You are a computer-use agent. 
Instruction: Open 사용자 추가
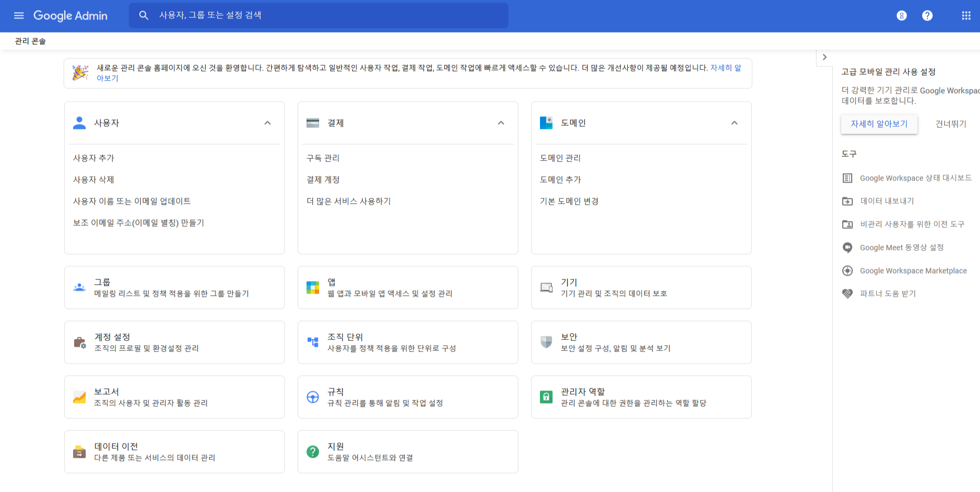[94, 158]
